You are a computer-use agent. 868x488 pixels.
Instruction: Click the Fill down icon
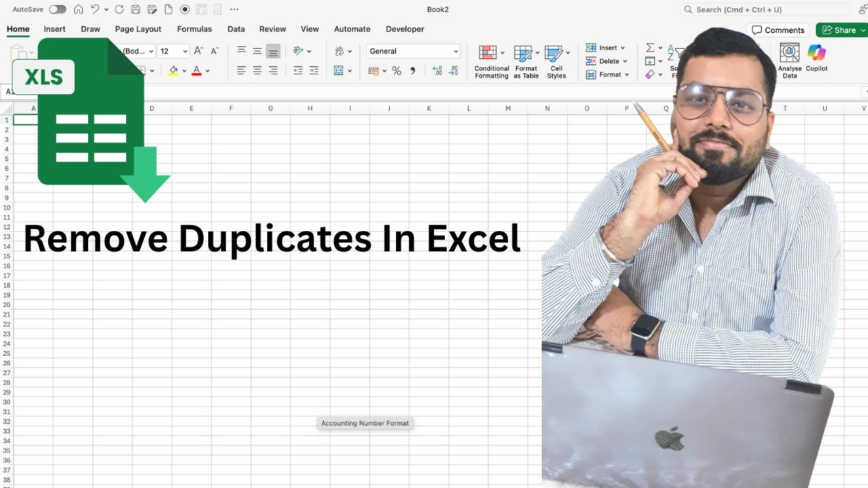click(x=650, y=61)
